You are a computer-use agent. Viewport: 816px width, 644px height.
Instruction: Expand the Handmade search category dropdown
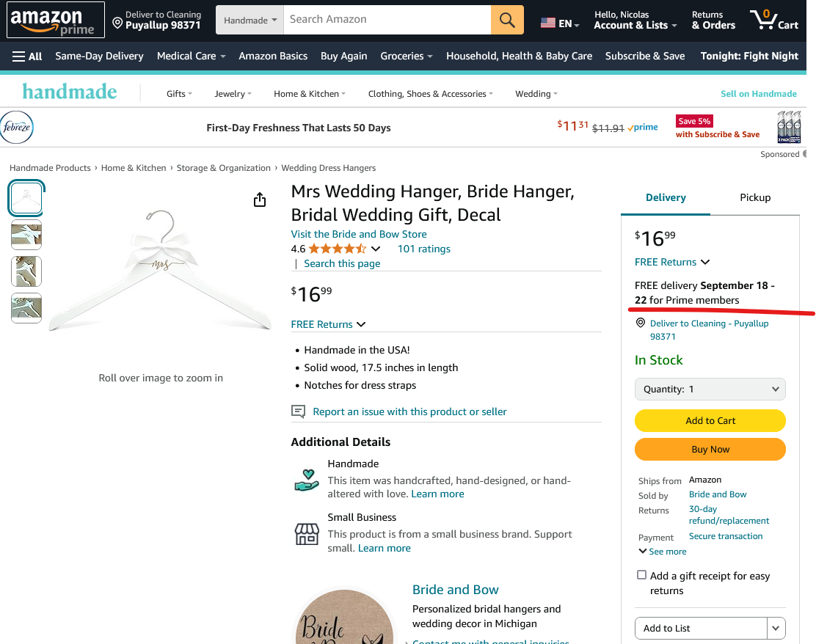[x=249, y=20]
